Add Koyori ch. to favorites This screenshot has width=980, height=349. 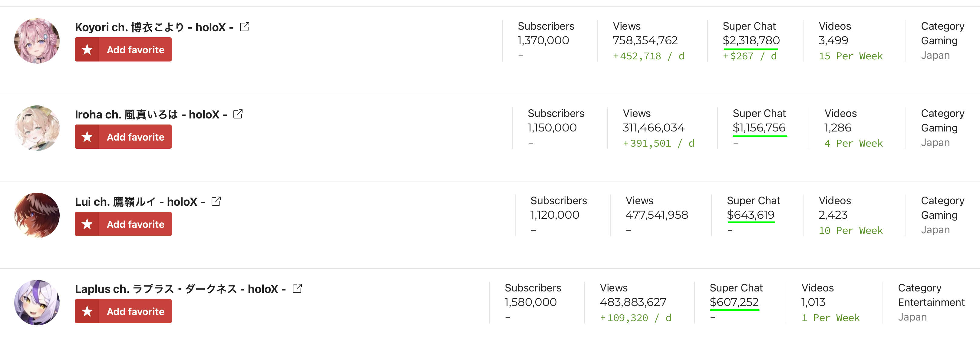pyautogui.click(x=123, y=49)
